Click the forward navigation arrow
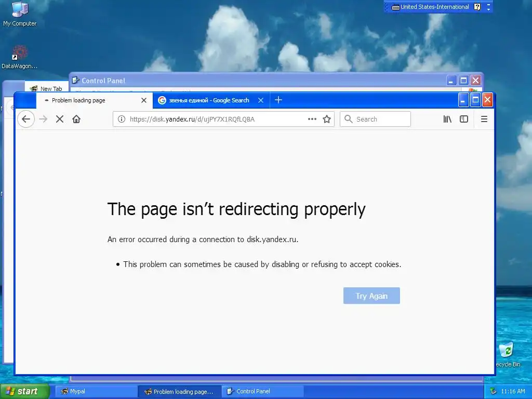The height and width of the screenshot is (399, 532). pos(43,119)
